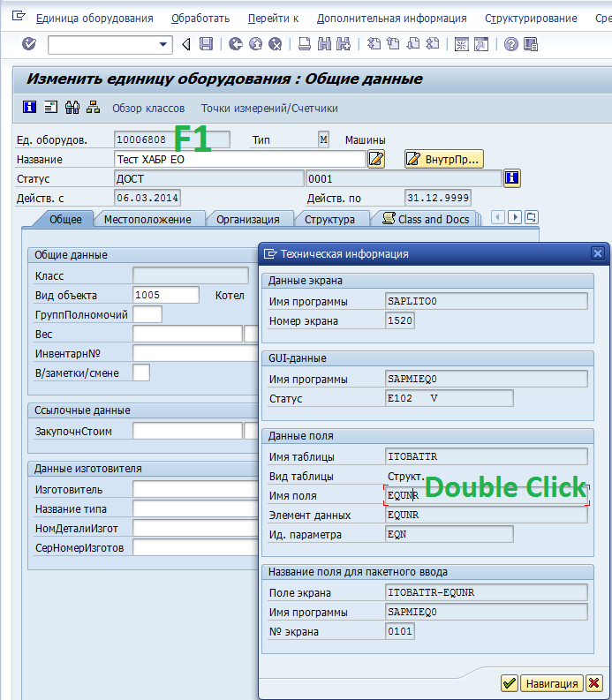Click the Название типа input field
This screenshot has height=700, width=612.
196,508
